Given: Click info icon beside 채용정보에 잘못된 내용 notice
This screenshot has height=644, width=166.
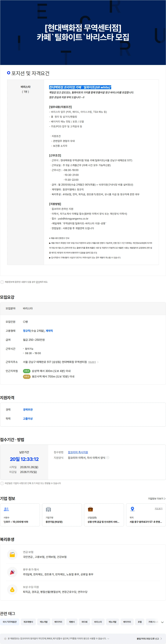Looking at the screenshot, I should click(x=2, y=282).
